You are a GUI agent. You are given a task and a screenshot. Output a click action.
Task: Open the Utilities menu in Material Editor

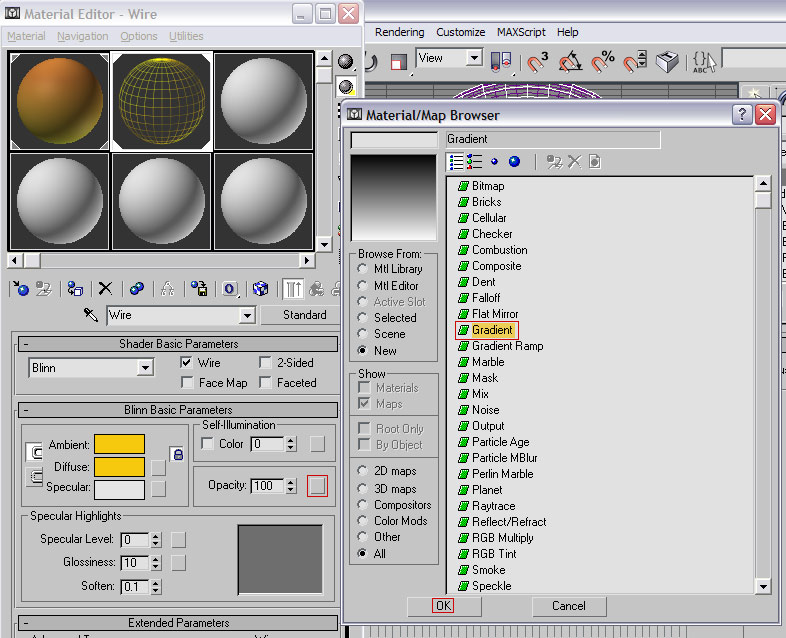(186, 36)
